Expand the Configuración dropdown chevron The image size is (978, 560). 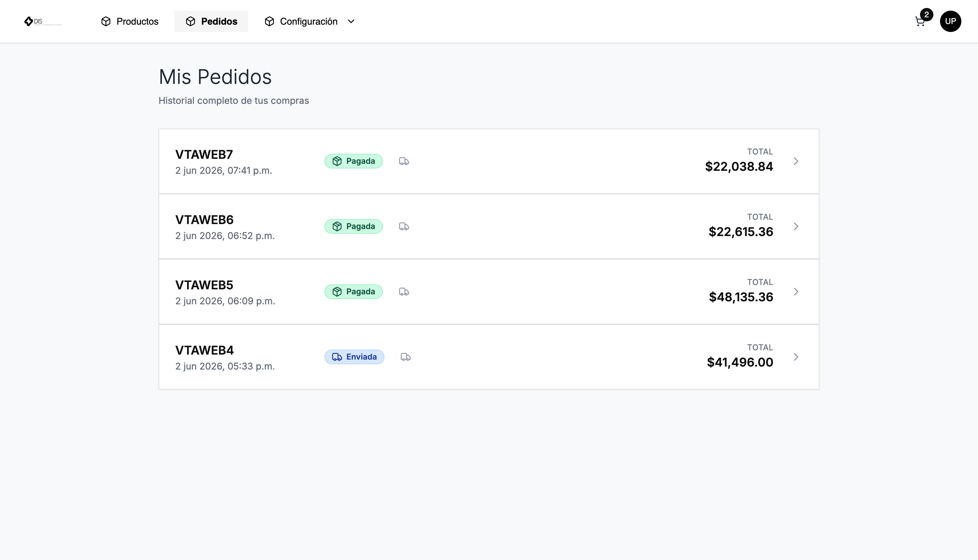pos(351,21)
